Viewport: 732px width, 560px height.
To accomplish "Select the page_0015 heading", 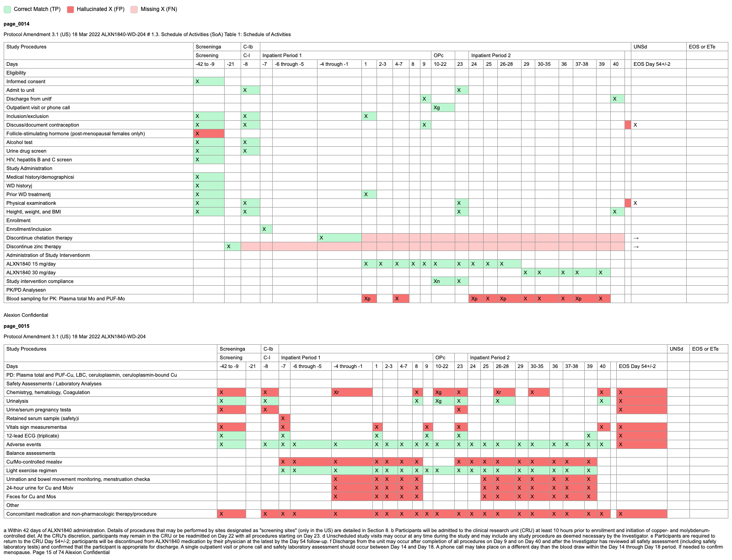I will coord(16,326).
